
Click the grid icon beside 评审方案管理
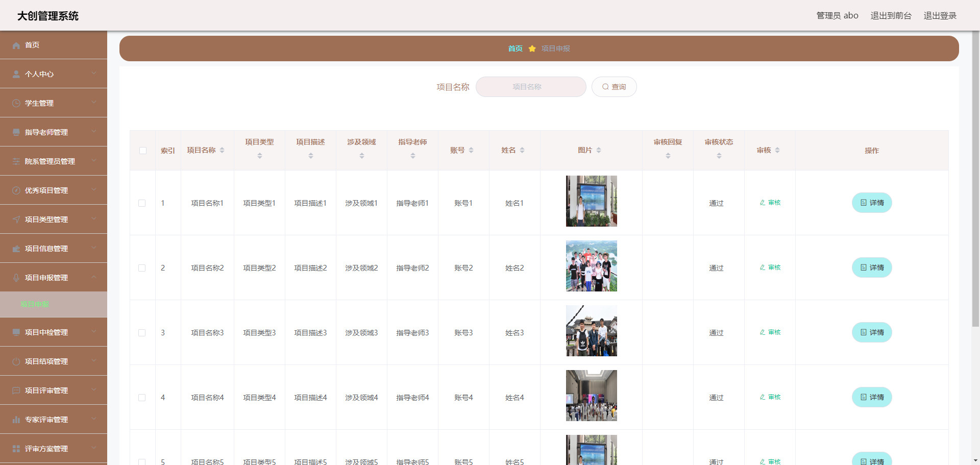[16, 449]
